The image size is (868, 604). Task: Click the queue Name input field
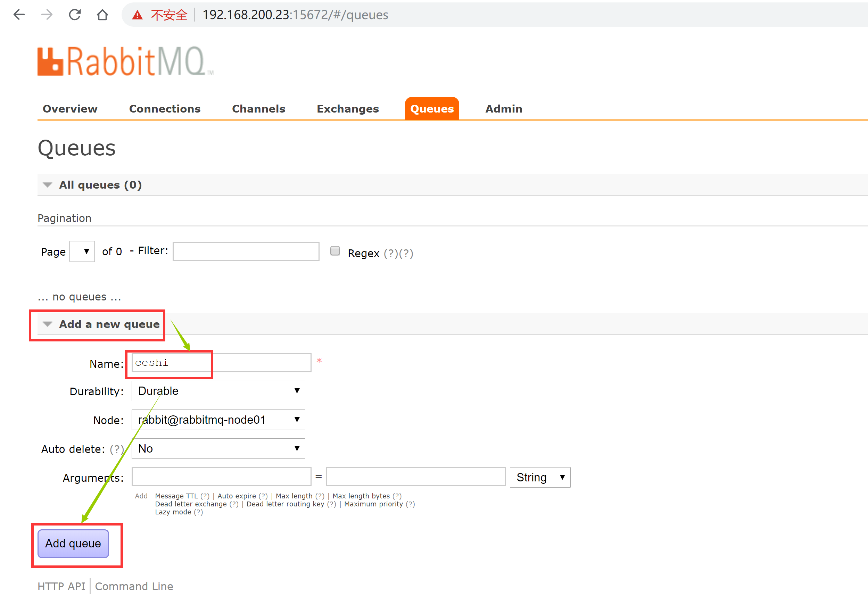[222, 363]
